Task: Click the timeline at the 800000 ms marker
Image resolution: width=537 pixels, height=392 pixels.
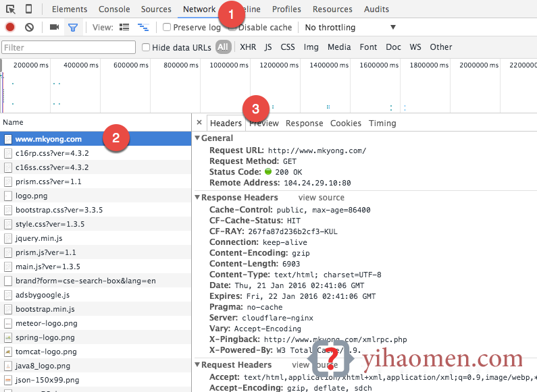Action: click(181, 65)
